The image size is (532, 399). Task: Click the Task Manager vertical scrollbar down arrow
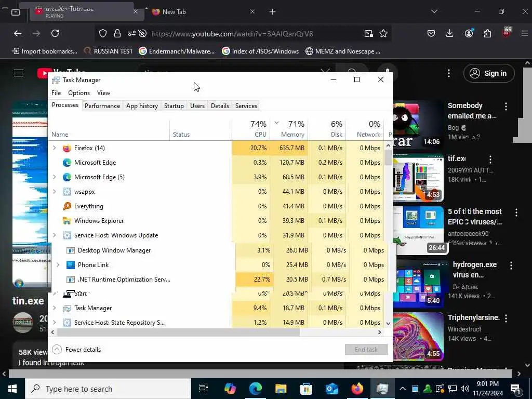pyautogui.click(x=389, y=324)
